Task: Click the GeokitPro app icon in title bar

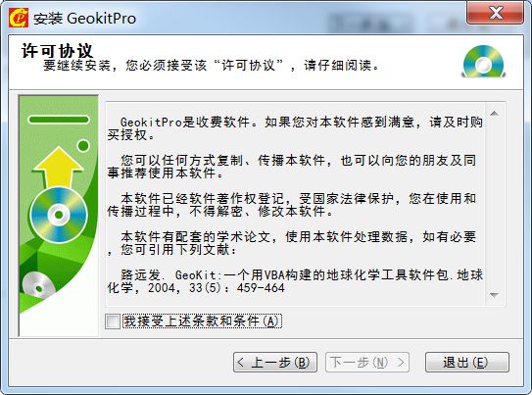Action: (19, 18)
